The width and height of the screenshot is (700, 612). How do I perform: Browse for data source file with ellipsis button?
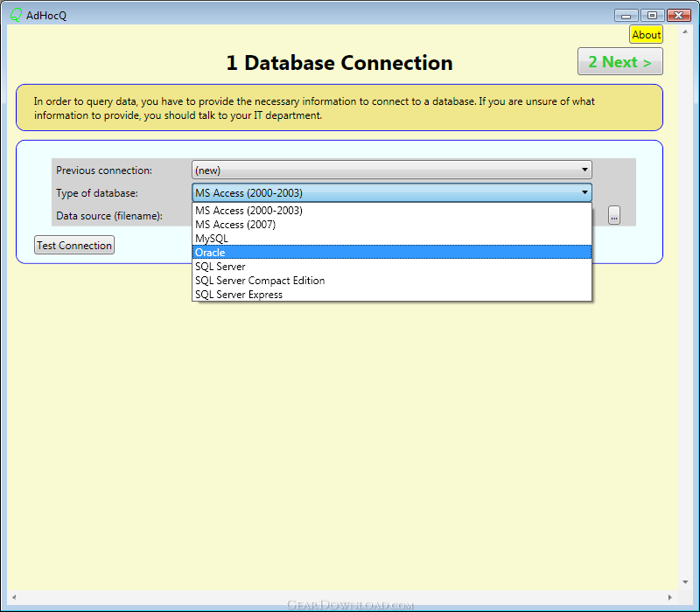click(614, 216)
